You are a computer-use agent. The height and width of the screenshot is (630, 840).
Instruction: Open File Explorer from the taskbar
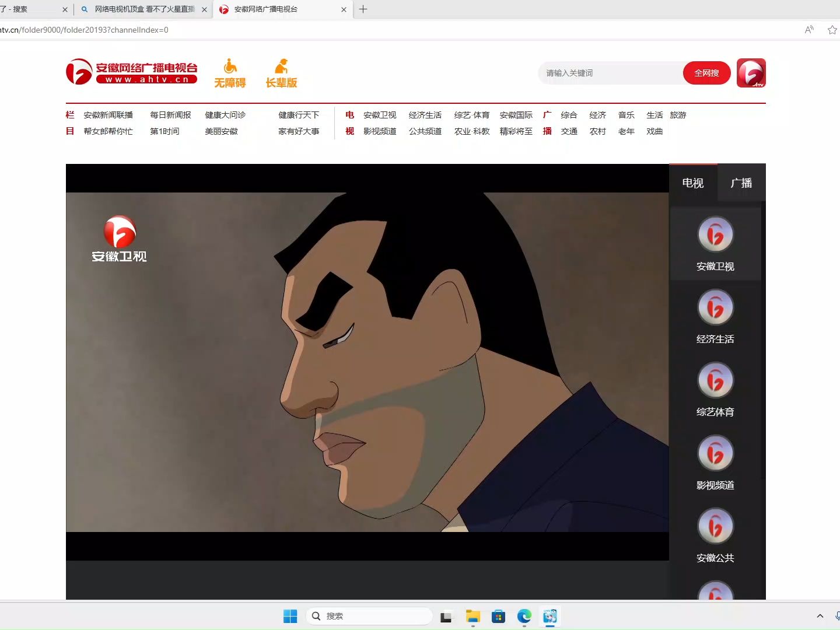473,616
